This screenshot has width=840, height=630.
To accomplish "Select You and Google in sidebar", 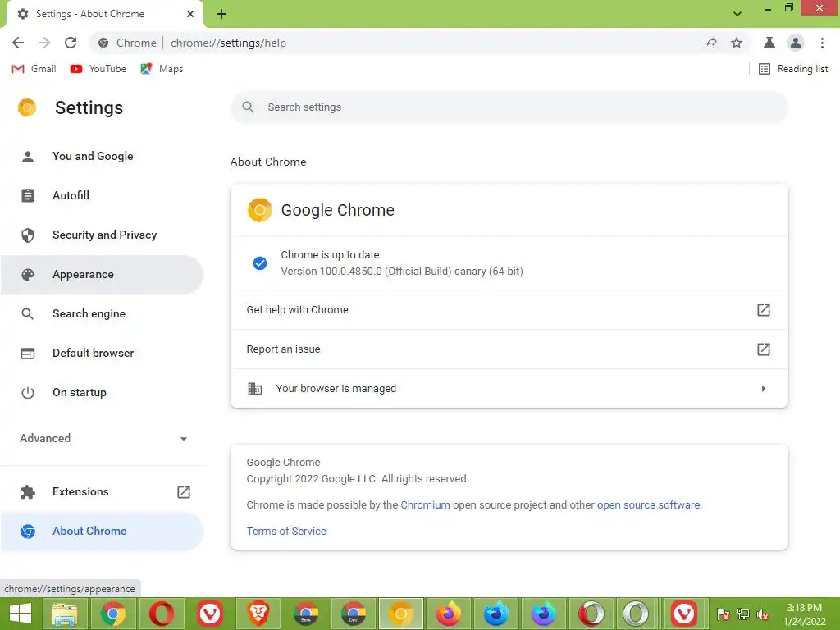I will click(x=102, y=156).
